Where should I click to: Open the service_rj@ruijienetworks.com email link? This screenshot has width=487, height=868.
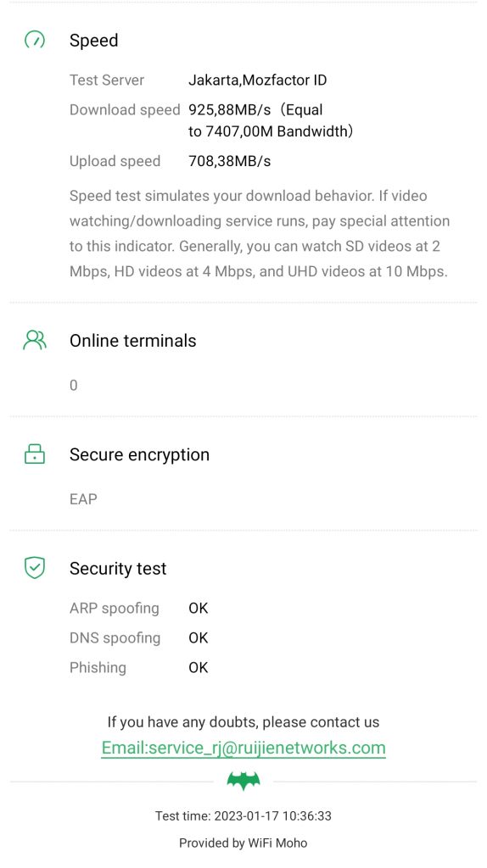[x=243, y=748]
